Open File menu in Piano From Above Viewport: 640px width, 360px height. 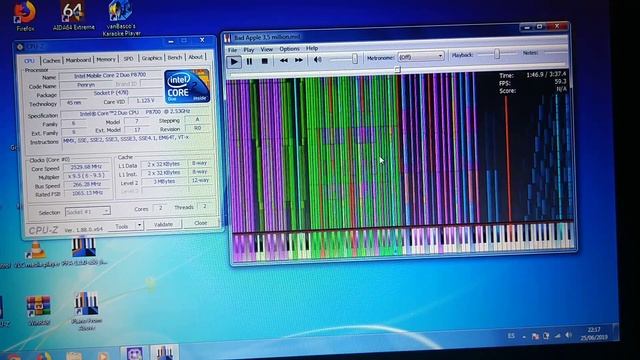[x=232, y=50]
